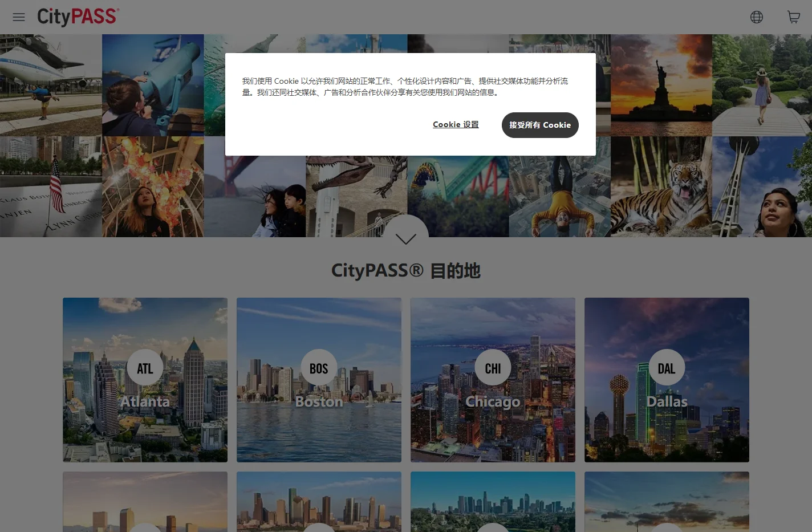This screenshot has height=532, width=812.
Task: Open the shopping cart
Action: 794,17
